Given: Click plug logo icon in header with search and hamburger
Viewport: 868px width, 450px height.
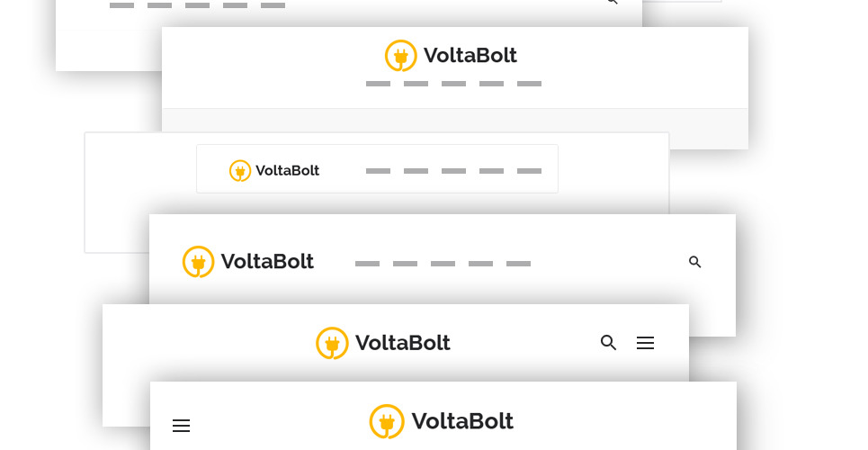Looking at the screenshot, I should tap(332, 343).
